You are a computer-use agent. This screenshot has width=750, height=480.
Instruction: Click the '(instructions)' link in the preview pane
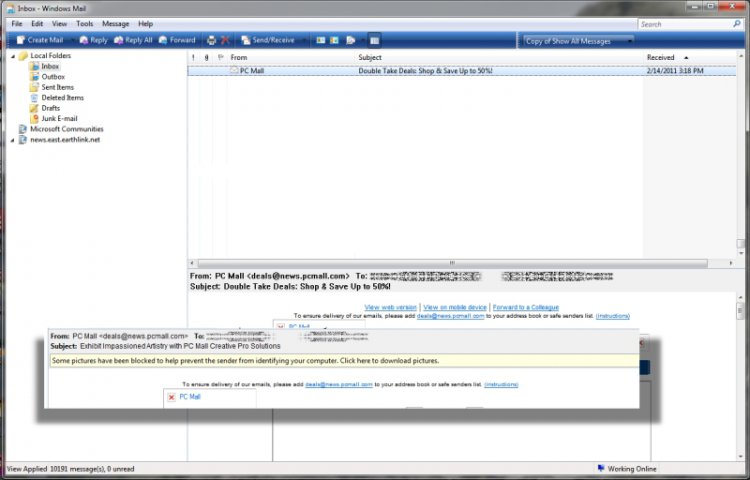point(613,316)
